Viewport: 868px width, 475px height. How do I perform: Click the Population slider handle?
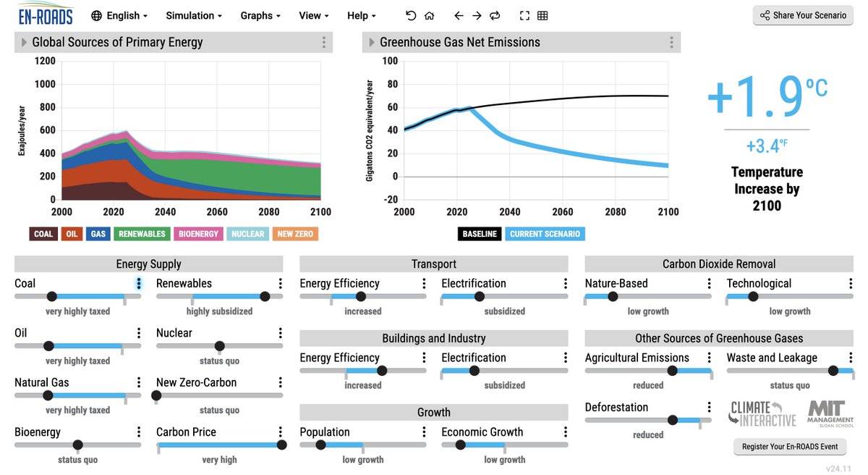click(321, 445)
